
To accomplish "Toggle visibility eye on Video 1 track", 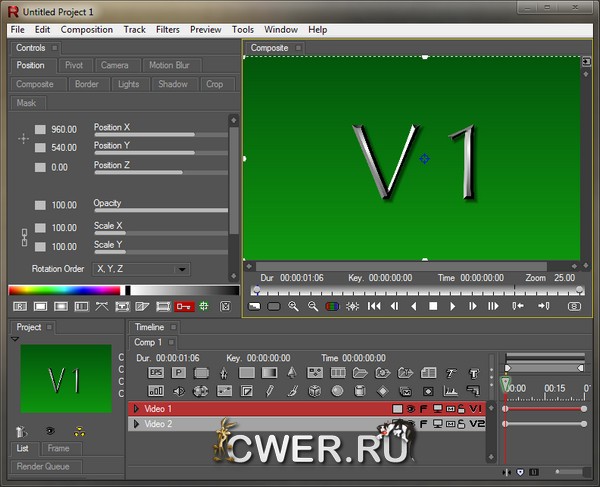I will (x=411, y=409).
